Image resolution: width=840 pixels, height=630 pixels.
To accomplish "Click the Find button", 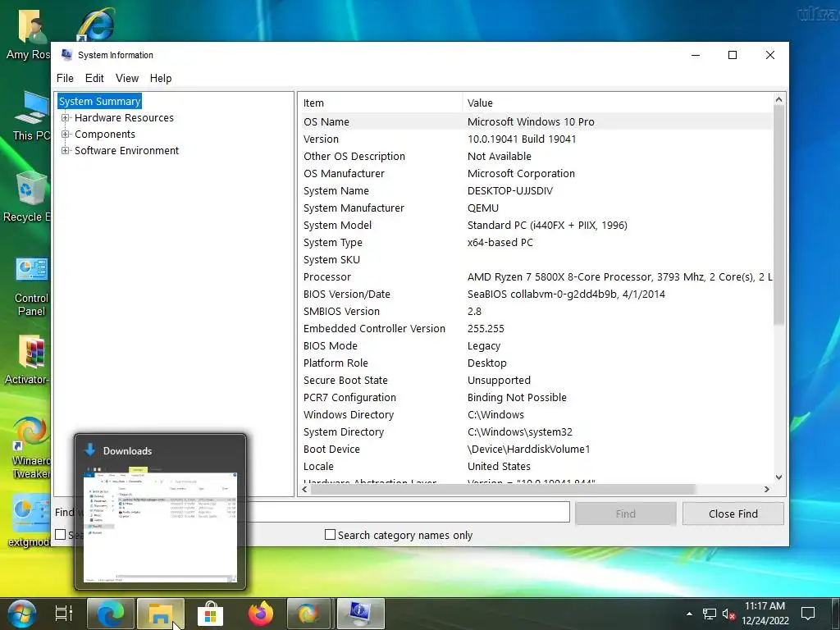I will [x=625, y=514].
